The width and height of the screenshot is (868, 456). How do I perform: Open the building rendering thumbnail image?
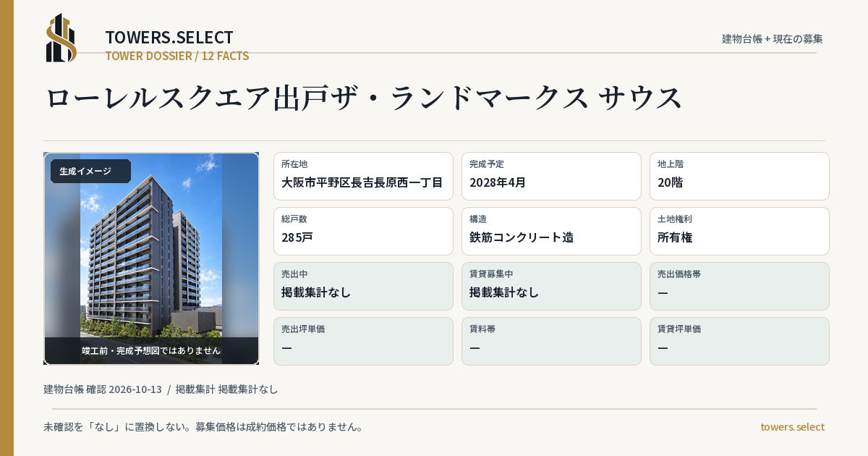(151, 258)
